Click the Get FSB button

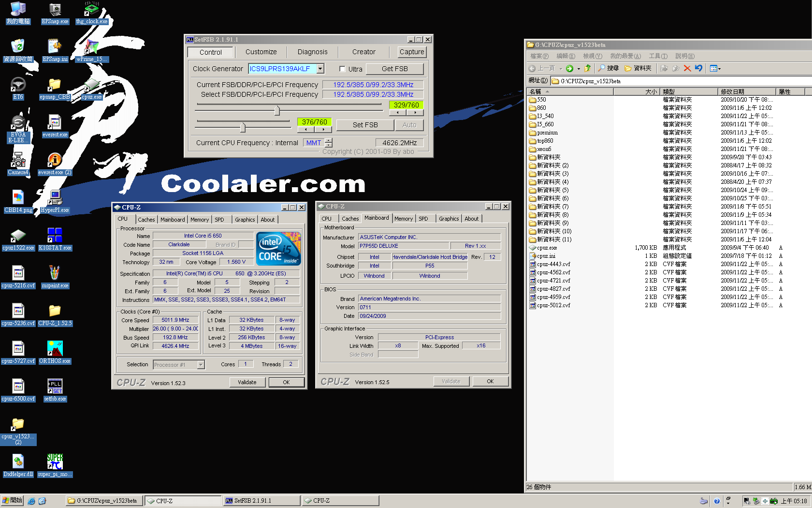[394, 69]
